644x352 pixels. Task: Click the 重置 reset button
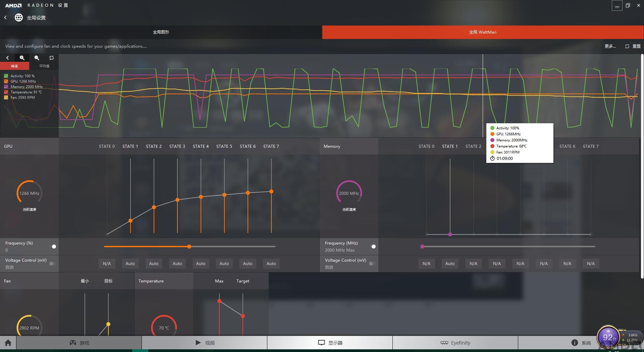633,46
